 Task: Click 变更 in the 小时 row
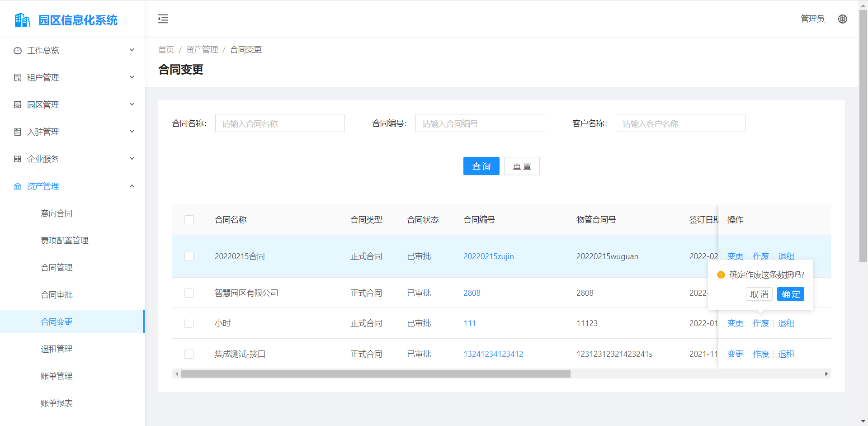point(735,323)
